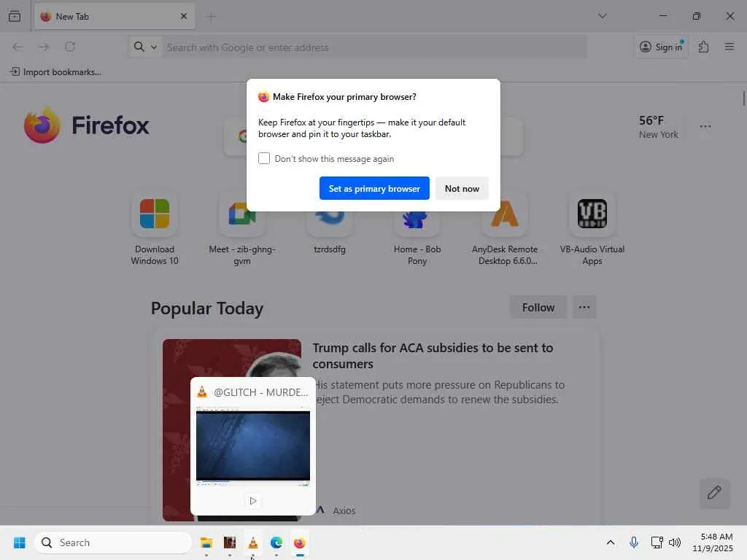The width and height of the screenshot is (747, 560).
Task: Click Set as primary browser
Action: point(374,189)
